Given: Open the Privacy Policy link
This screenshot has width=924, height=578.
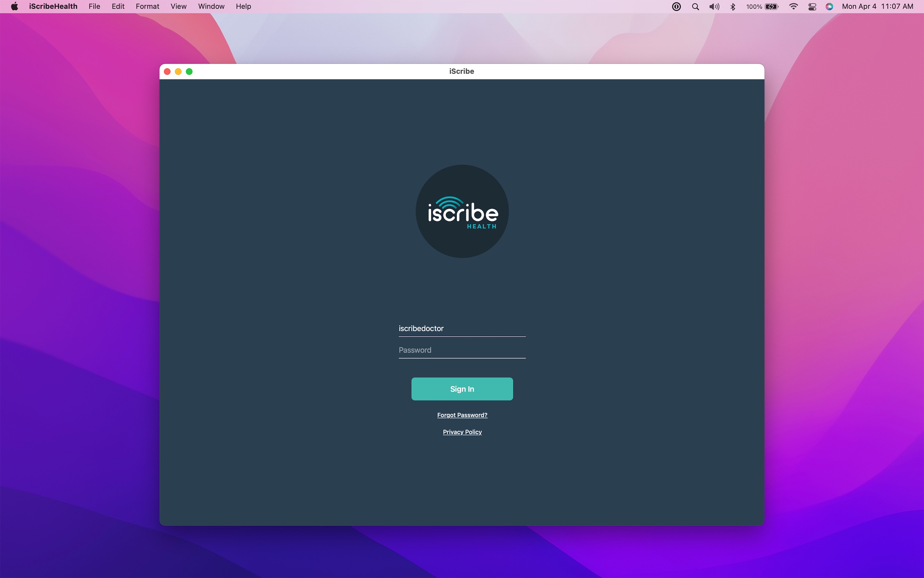Looking at the screenshot, I should pyautogui.click(x=462, y=432).
